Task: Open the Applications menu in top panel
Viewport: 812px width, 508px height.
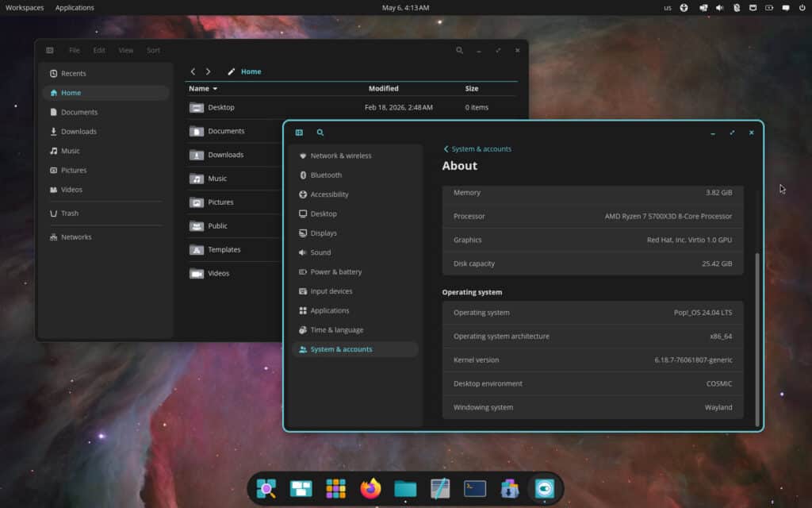Action: (x=75, y=8)
